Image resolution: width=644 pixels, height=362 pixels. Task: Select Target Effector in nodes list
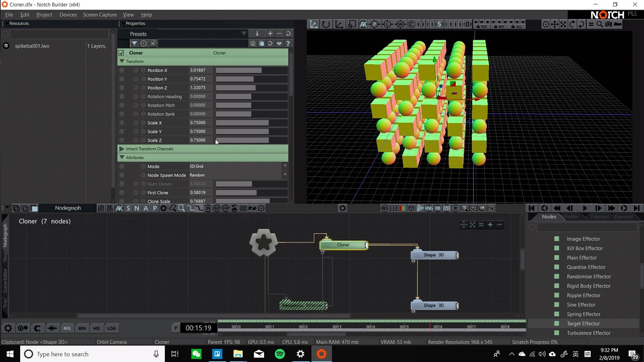click(583, 323)
